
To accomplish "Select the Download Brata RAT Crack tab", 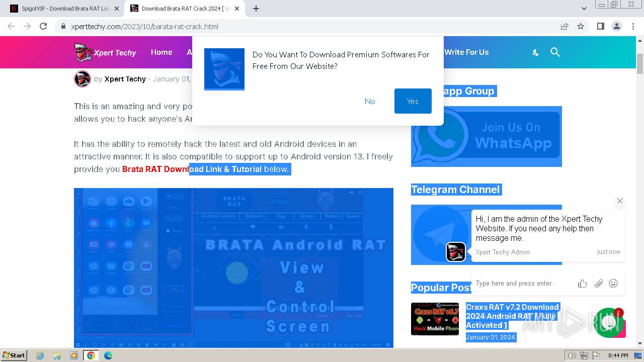I will tap(185, 9).
